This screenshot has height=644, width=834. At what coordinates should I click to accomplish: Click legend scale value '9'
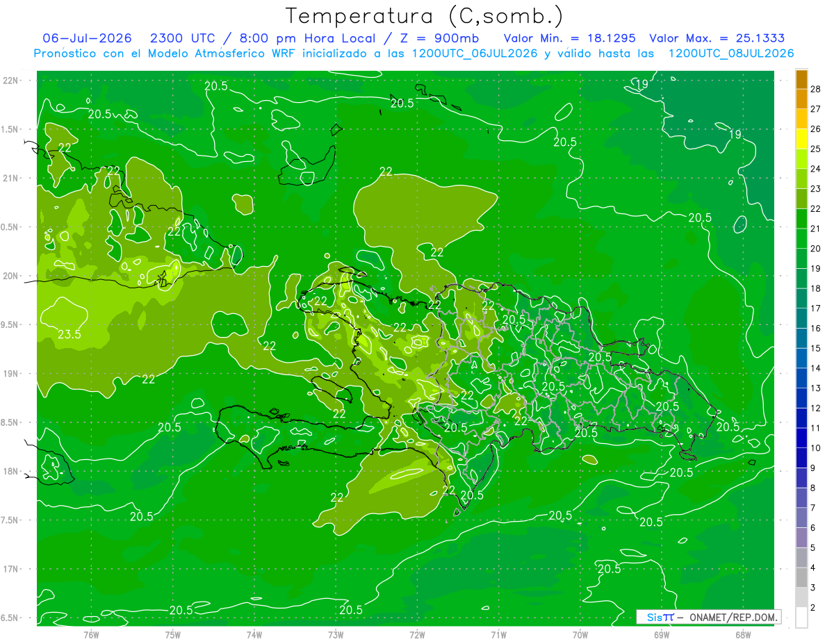pos(813,468)
